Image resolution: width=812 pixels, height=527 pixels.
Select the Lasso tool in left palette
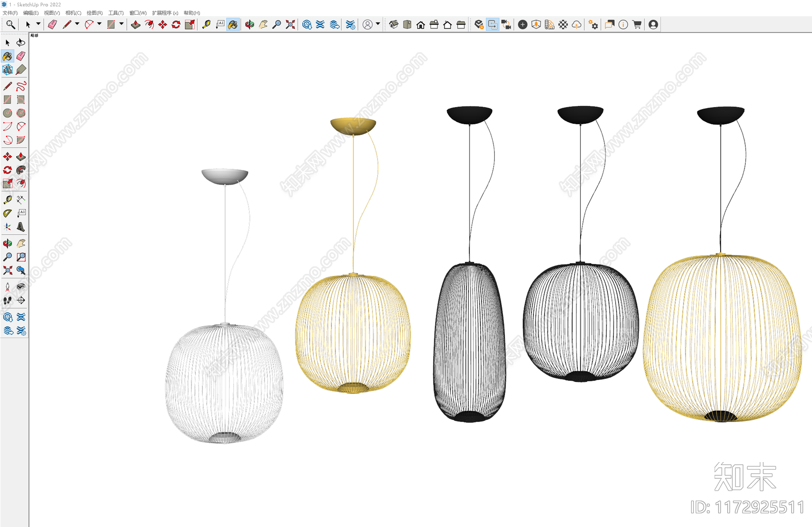click(21, 43)
